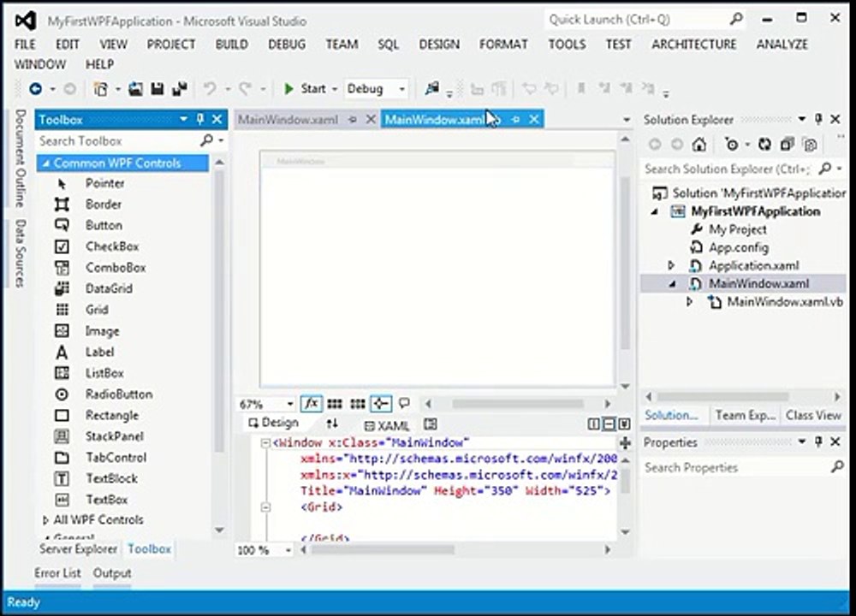Click the Save All toolbar icon
The width and height of the screenshot is (856, 616).
point(180,88)
